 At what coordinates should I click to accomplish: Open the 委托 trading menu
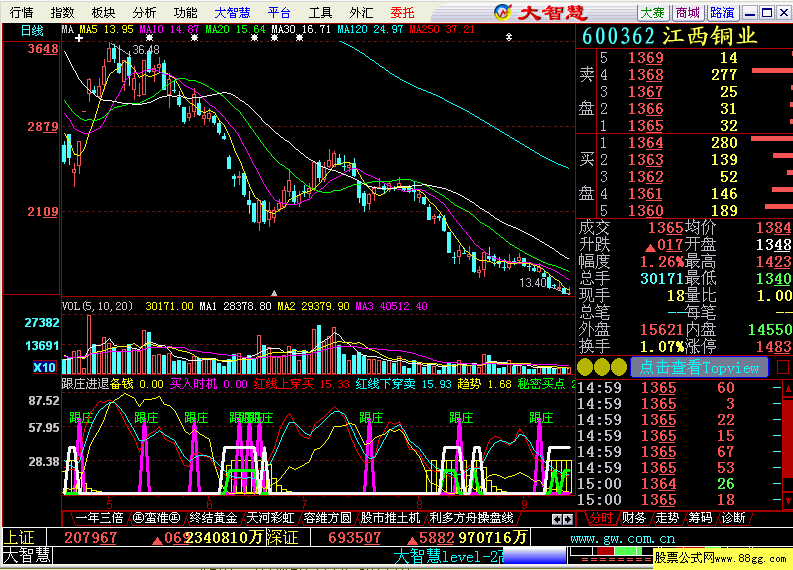pyautogui.click(x=403, y=12)
